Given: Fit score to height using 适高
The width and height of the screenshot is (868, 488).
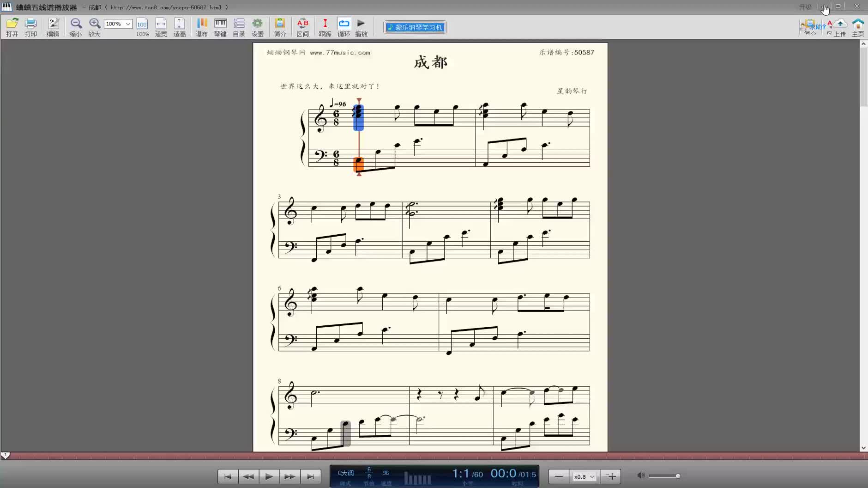Looking at the screenshot, I should (179, 27).
